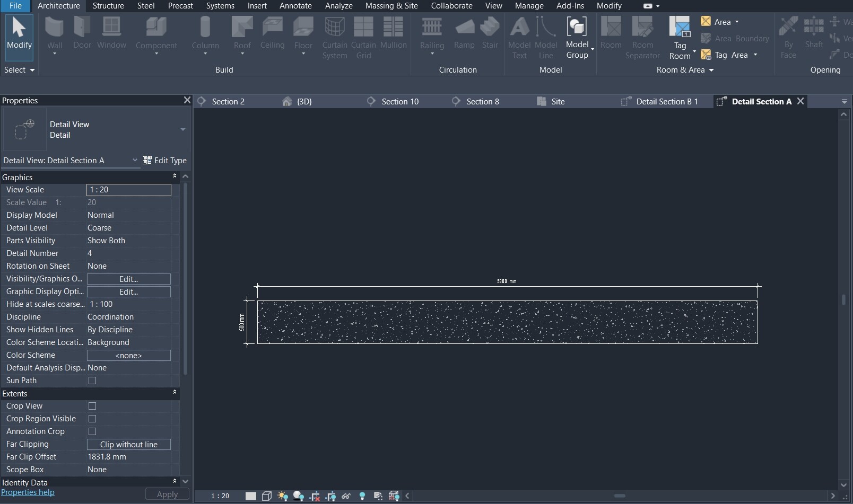
Task: Toggle the Sun Path checkbox in Properties
Action: click(x=92, y=381)
